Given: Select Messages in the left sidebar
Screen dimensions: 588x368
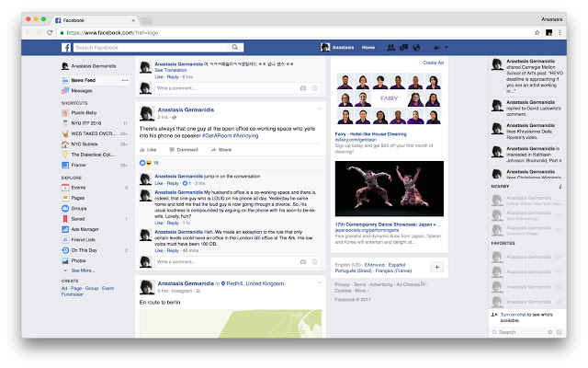Looking at the screenshot, I should 81,91.
